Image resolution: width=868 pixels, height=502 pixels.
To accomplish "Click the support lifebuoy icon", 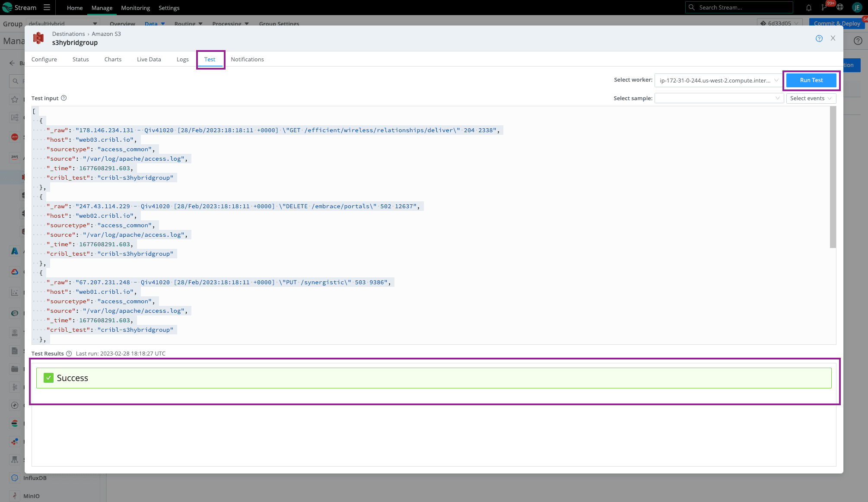I will coord(840,7).
